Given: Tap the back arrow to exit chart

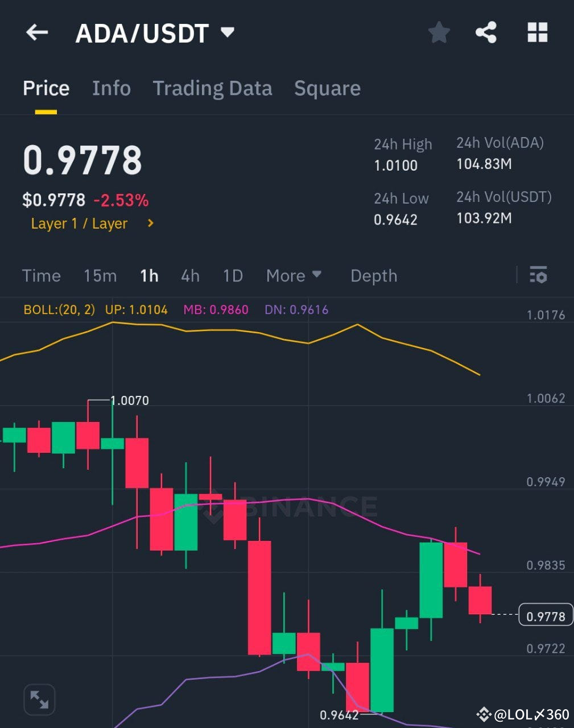Looking at the screenshot, I should [x=36, y=32].
